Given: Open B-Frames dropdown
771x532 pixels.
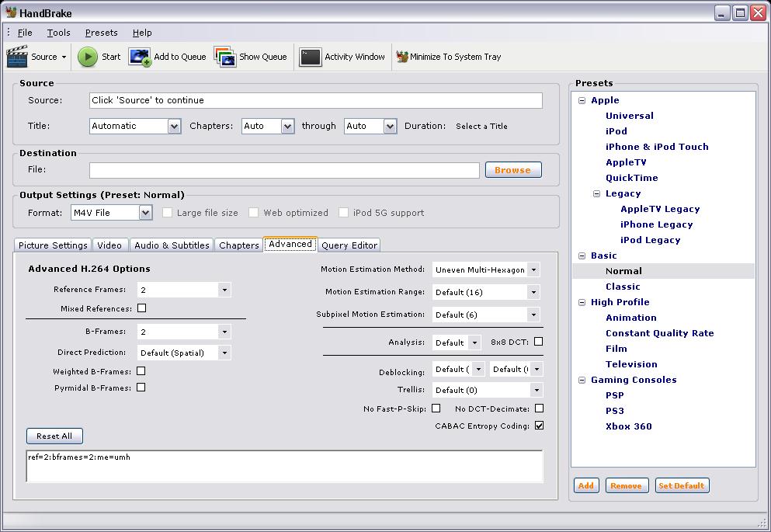Looking at the screenshot, I should tap(224, 332).
